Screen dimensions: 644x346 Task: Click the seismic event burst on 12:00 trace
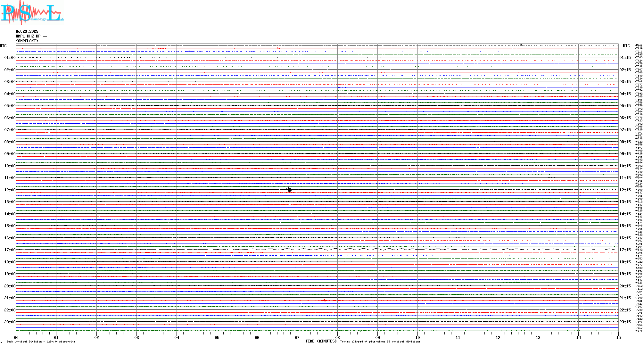[x=290, y=190]
